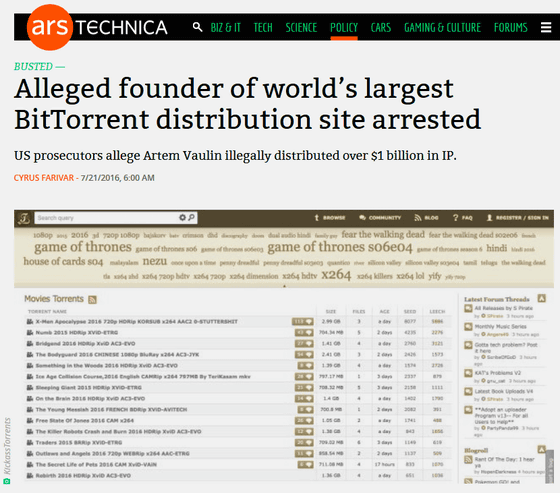Open the Forums section

tap(510, 28)
